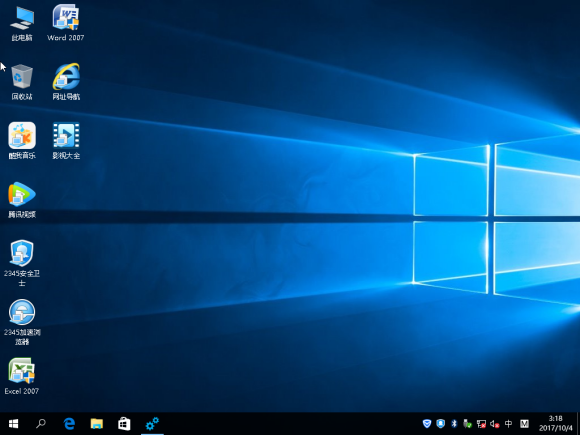Open the clock showing 3:18 2017/10/4
The height and width of the screenshot is (435, 580).
click(556, 424)
